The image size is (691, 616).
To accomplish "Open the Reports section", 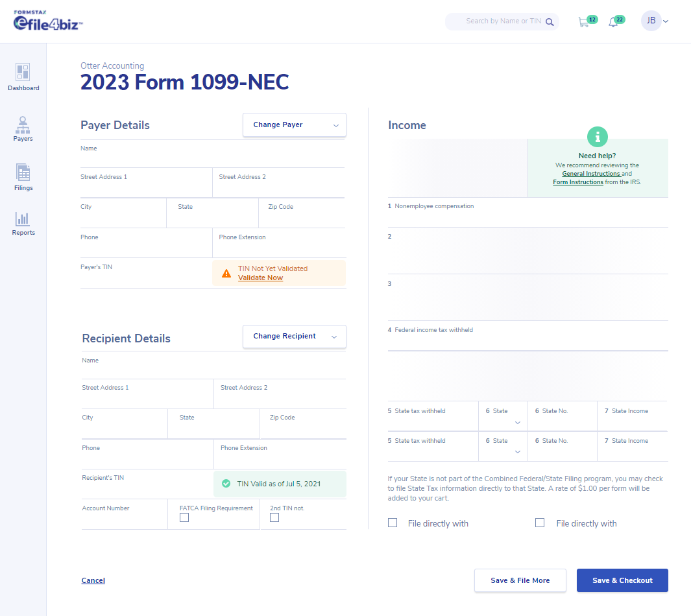I will 23,224.
